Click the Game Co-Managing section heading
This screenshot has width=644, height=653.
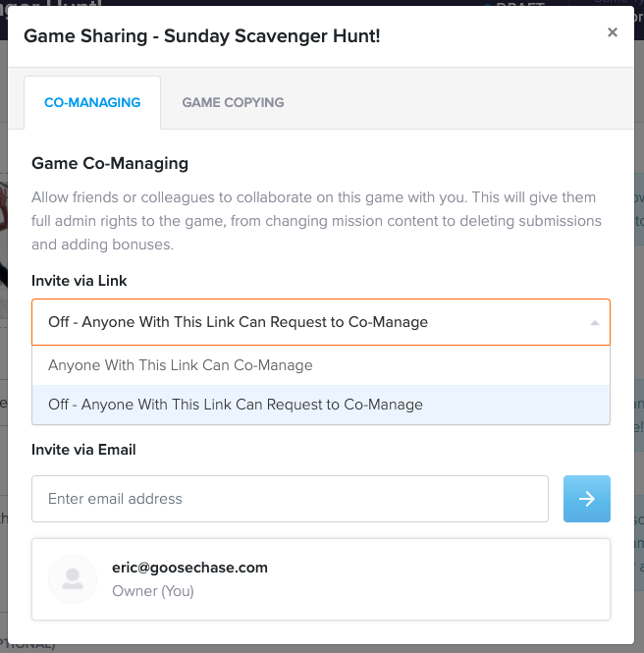pyautogui.click(x=110, y=163)
